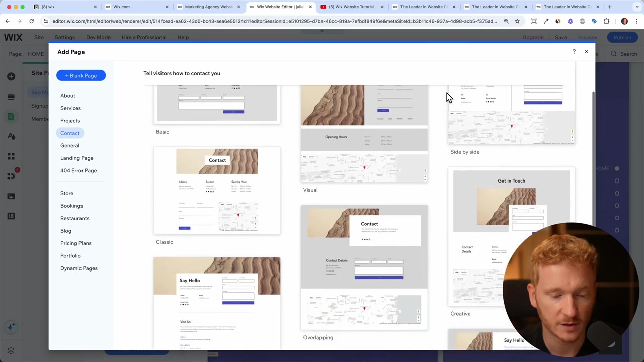644x362 pixels.
Task: Choose the Side by side template thumbnail
Action: point(511,115)
